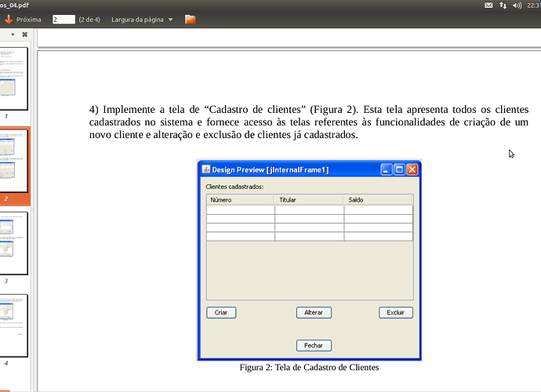Click the volume speaker icon
Viewport: 541px width, 392px height.
coord(518,5)
